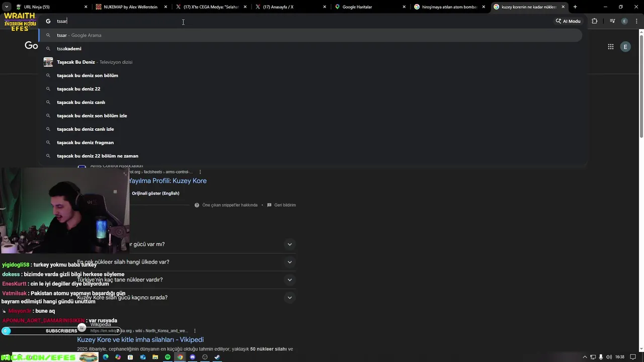This screenshot has width=644, height=362.
Task: Open 'Kuzey Kore ve kitle imha silahları - Vikipedi'
Action: point(140,339)
